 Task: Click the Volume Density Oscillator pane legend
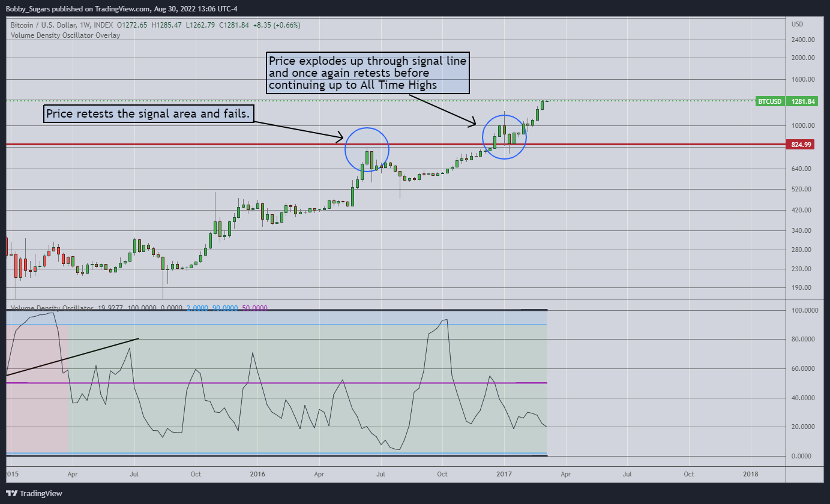pos(53,308)
